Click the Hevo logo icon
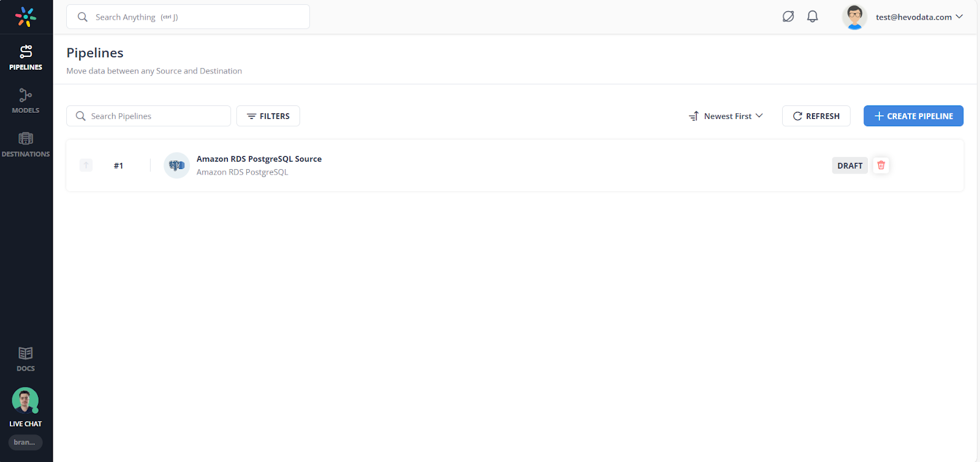Viewport: 980px width, 462px height. tap(26, 17)
